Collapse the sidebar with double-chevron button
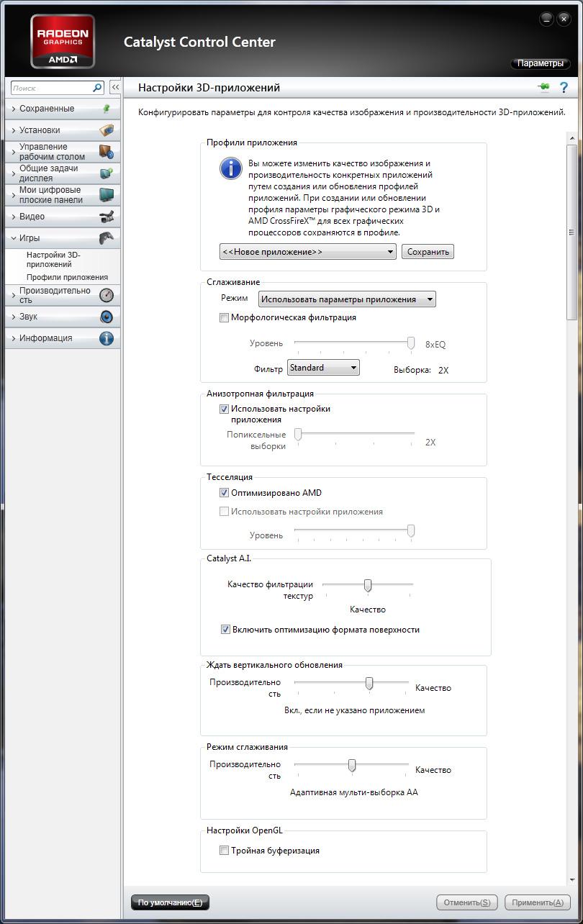Image resolution: width=583 pixels, height=924 pixels. point(115,88)
